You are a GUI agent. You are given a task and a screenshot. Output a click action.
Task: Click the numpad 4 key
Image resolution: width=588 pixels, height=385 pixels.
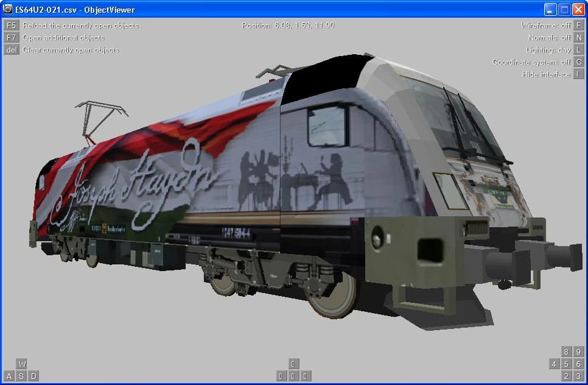pyautogui.click(x=555, y=364)
